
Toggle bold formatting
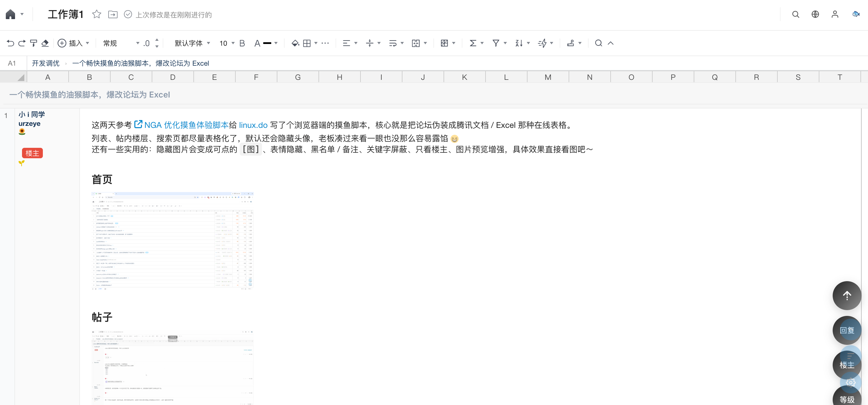242,43
